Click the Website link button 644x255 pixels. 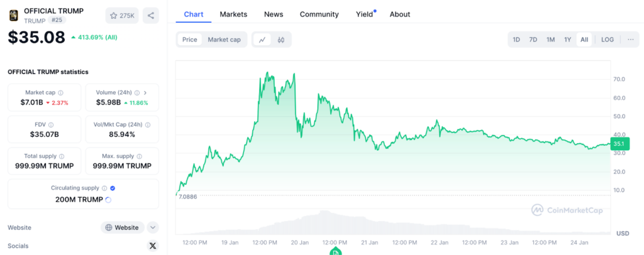click(x=123, y=227)
